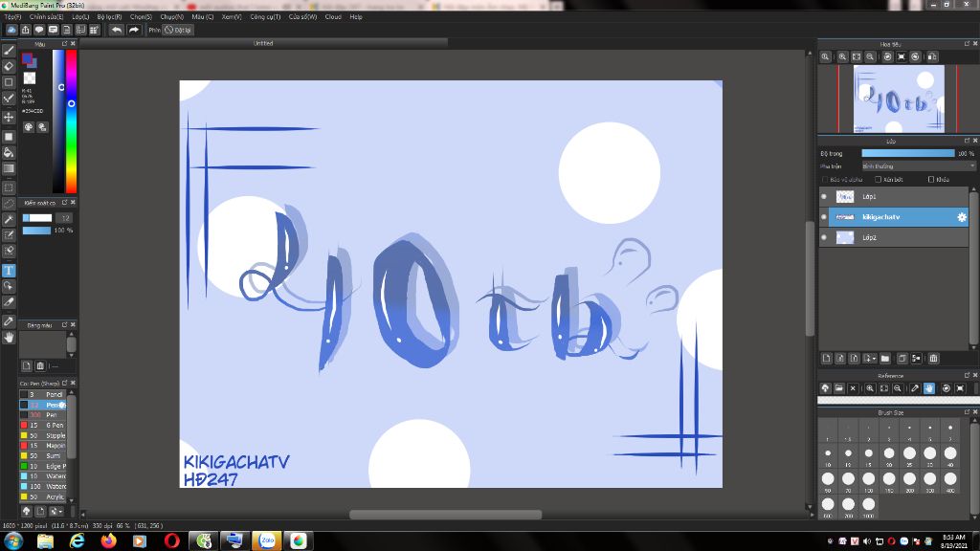The width and height of the screenshot is (980, 551).
Task: Toggle the Bảo vệ alpha checkbox
Action: coord(825,180)
